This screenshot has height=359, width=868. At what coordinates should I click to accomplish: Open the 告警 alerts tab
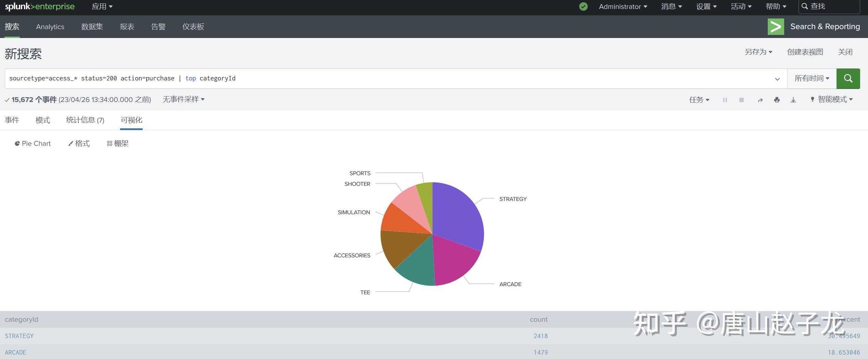pos(158,27)
